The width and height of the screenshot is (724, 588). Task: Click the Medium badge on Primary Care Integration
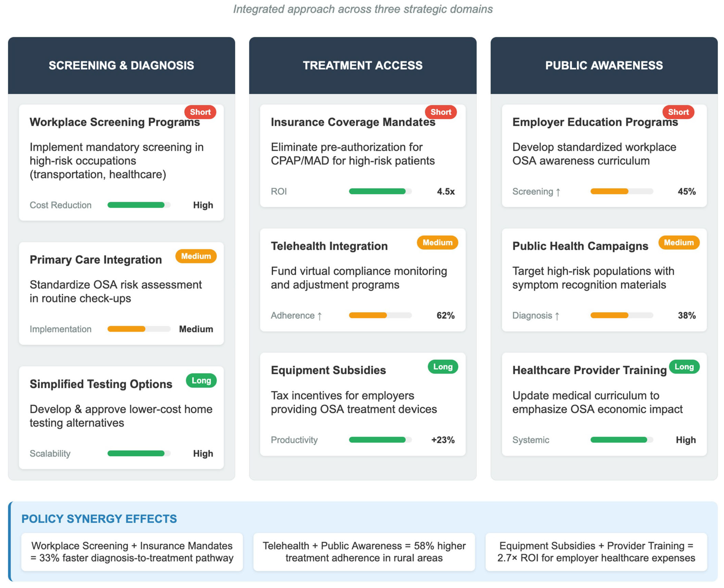196,256
